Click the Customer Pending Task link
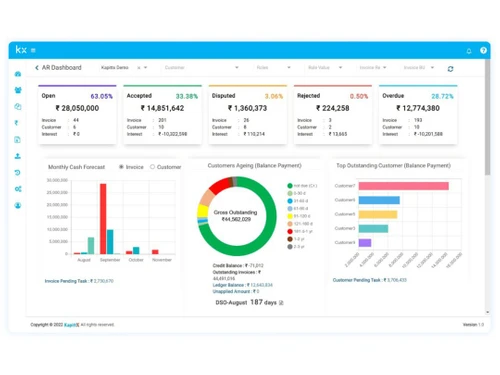 (370, 280)
